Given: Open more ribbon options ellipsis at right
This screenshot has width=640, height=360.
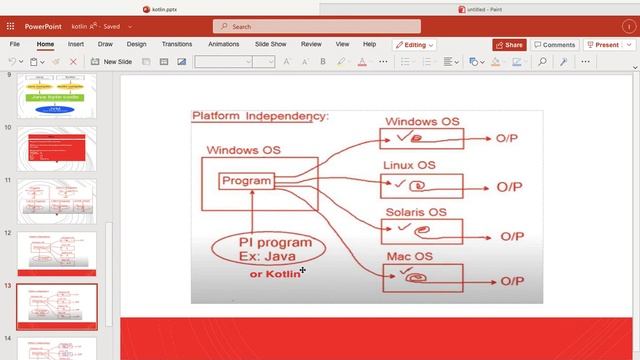Looking at the screenshot, I should tap(585, 62).
